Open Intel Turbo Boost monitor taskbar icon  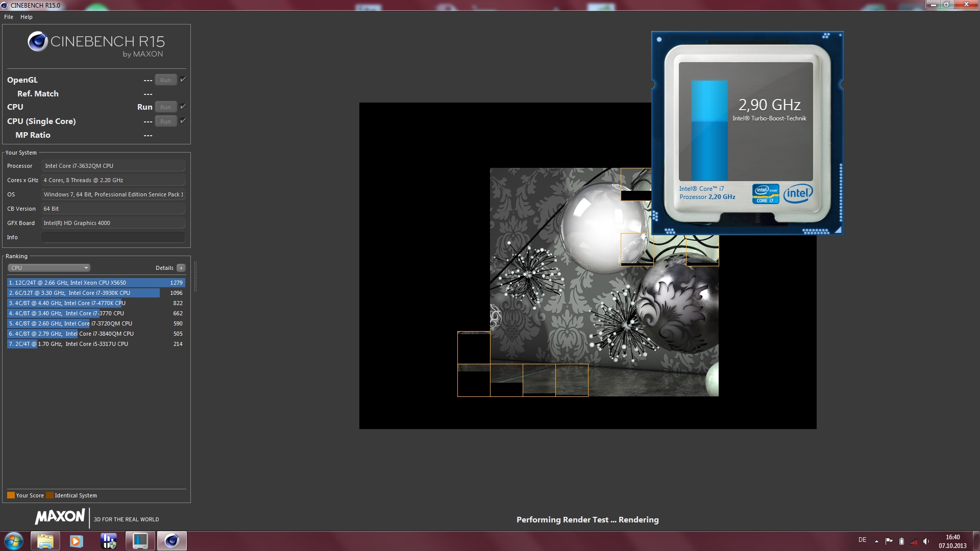tap(140, 541)
